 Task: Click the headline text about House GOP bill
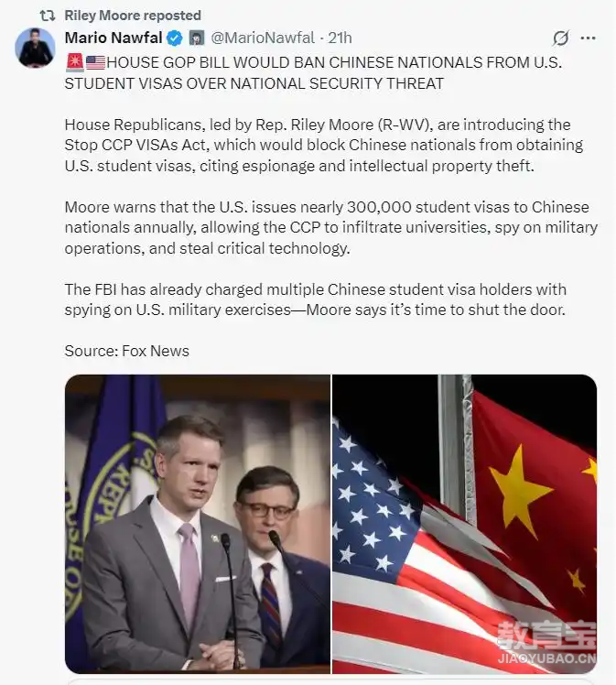click(313, 73)
